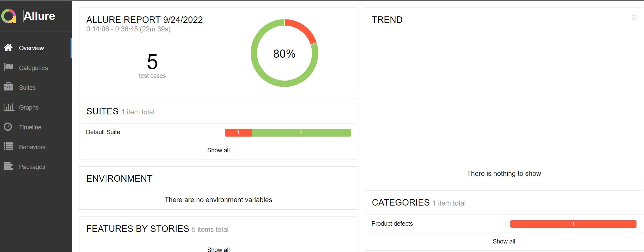Click the Overview home icon
The height and width of the screenshot is (252, 644).
click(8, 48)
